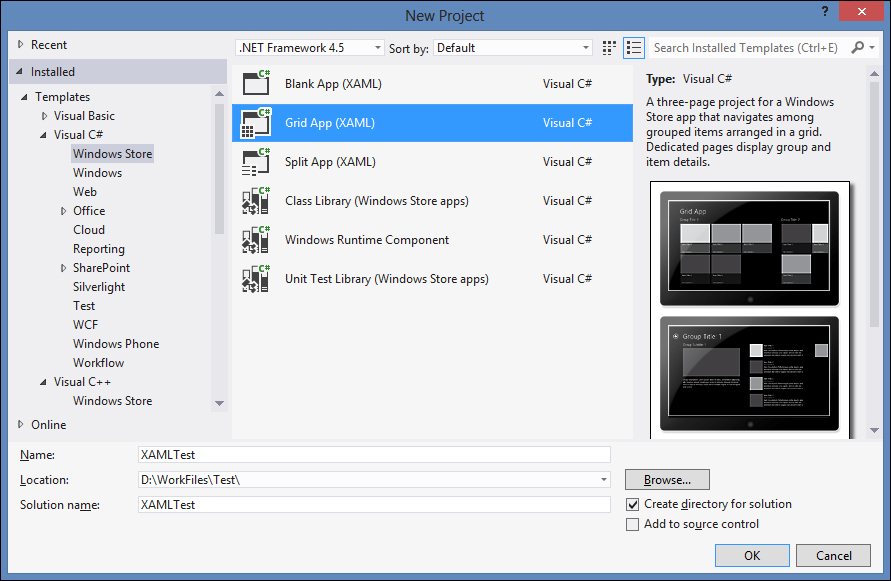Viewport: 891px width, 581px height.
Task: Click the Grid App (XAML) template icon
Action: point(256,123)
